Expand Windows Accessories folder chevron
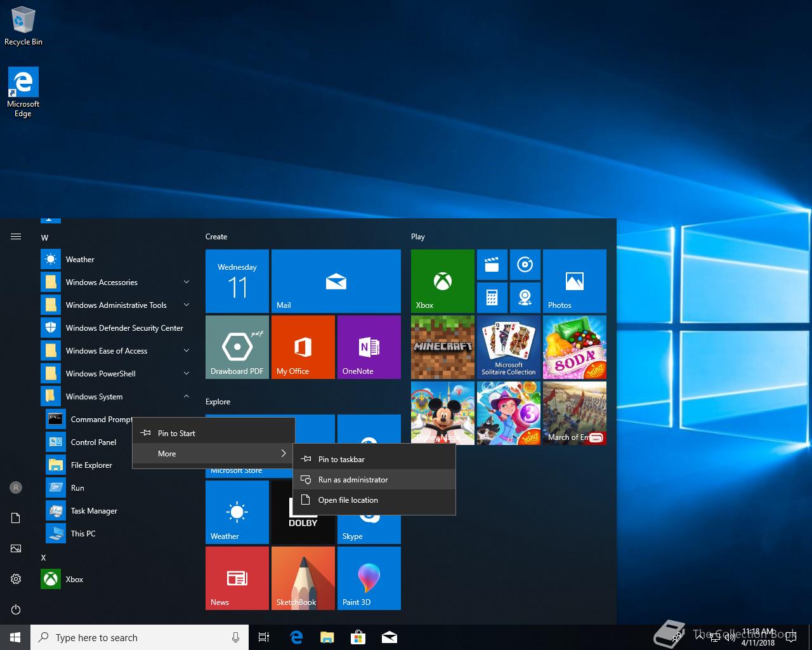Image resolution: width=812 pixels, height=650 pixels. (x=187, y=282)
